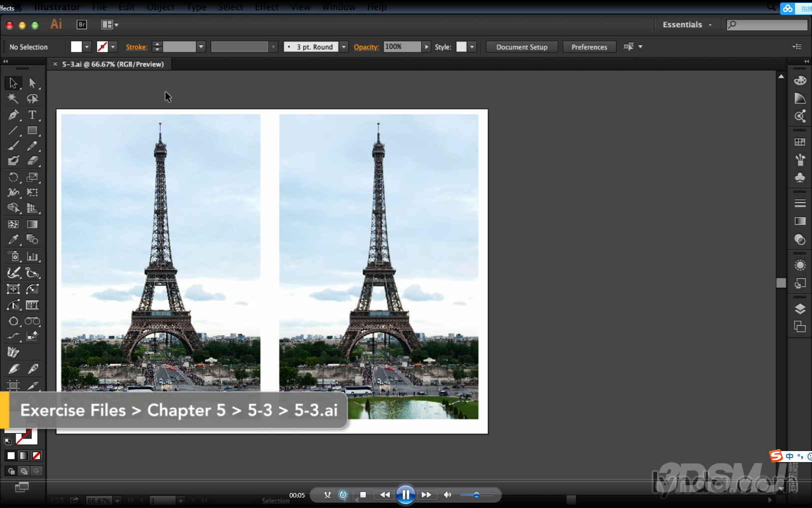Select the Paintbrush tool

click(13, 146)
